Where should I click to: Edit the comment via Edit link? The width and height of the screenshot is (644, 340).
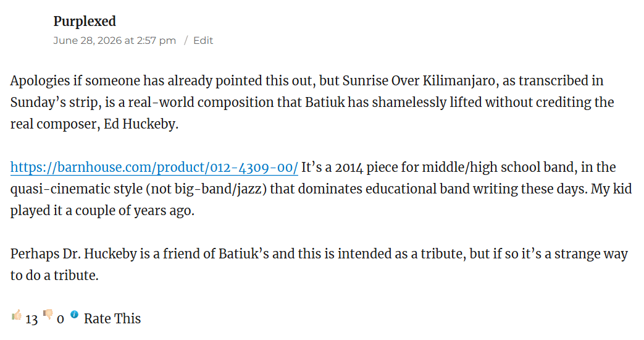tap(203, 40)
